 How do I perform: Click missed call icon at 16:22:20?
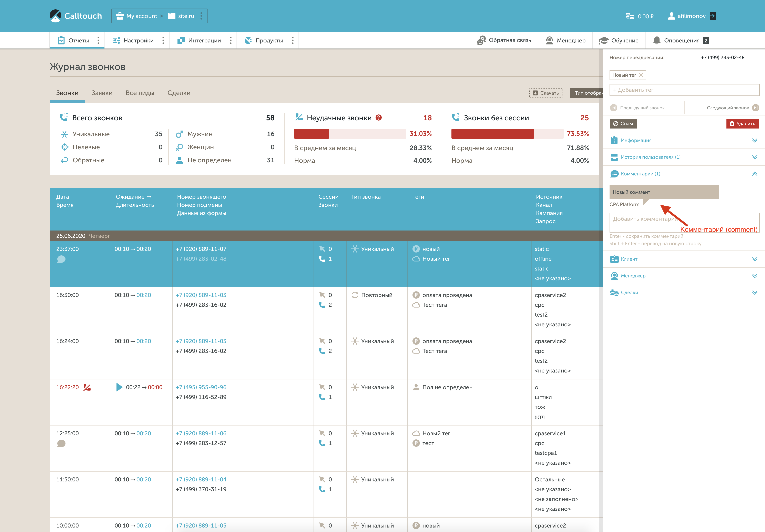pyautogui.click(x=87, y=387)
